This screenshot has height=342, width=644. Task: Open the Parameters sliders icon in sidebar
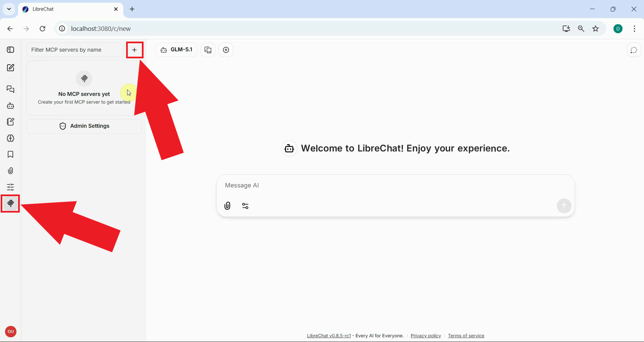point(10,187)
